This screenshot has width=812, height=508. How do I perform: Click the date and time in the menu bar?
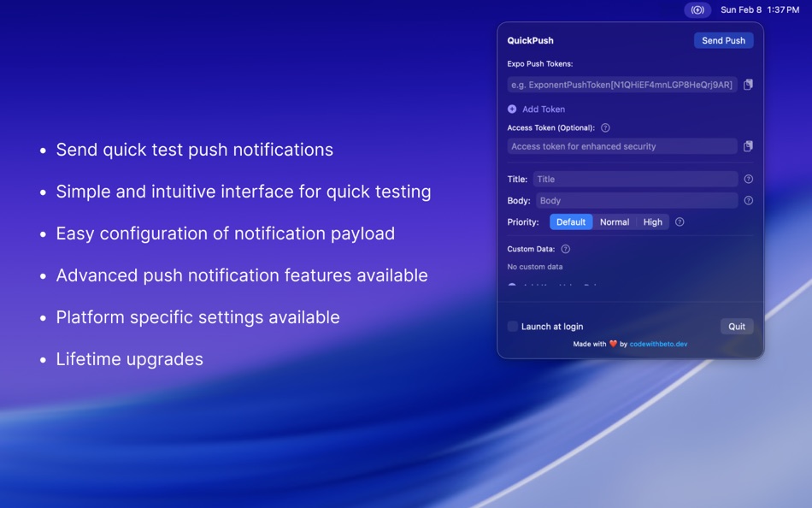tap(760, 9)
